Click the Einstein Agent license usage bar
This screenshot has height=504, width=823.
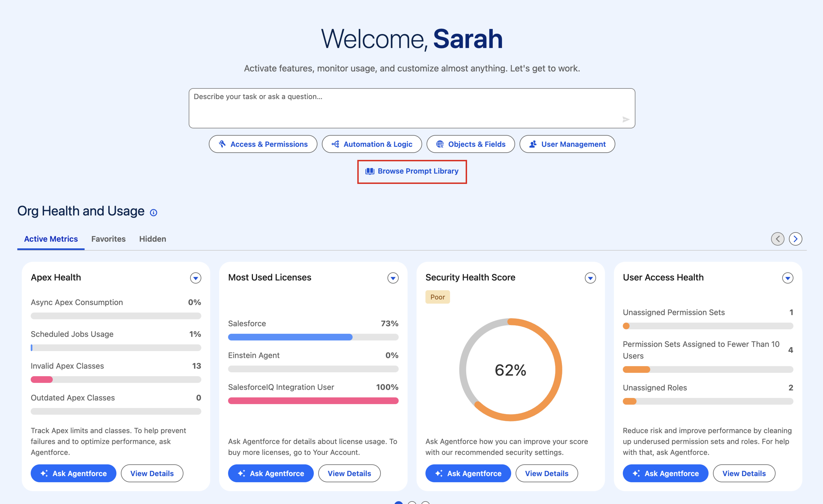[313, 369]
